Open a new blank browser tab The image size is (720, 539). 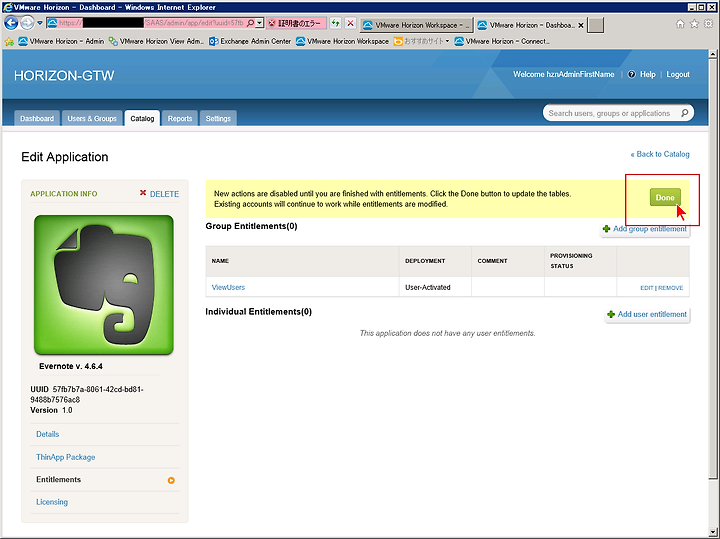596,25
